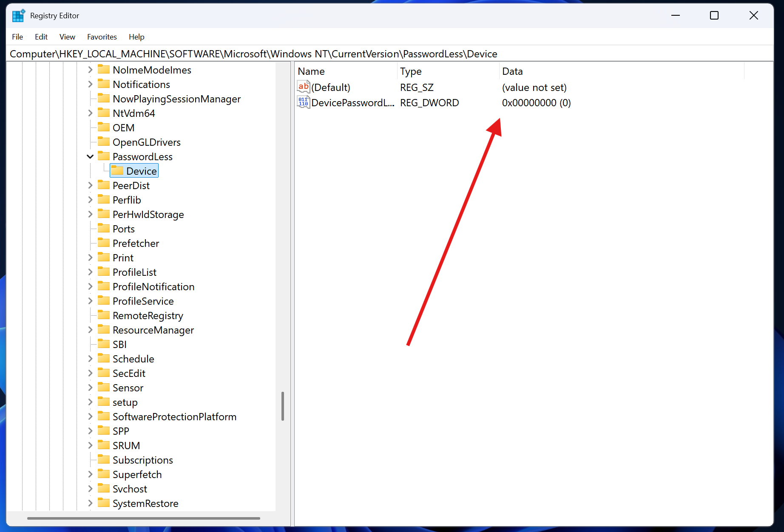The height and width of the screenshot is (532, 784).
Task: Expand the ResourceManager key
Action: click(90, 330)
